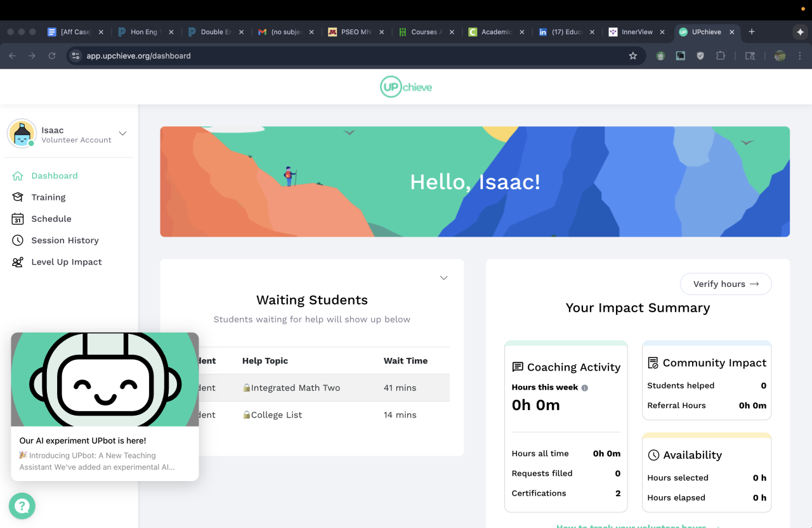Reload the page with the refresh icon
Screen dimensions: 812x528
52,56
